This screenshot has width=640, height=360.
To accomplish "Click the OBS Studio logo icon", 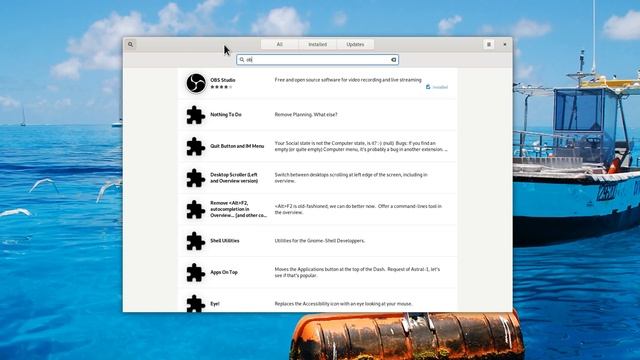I will click(196, 83).
